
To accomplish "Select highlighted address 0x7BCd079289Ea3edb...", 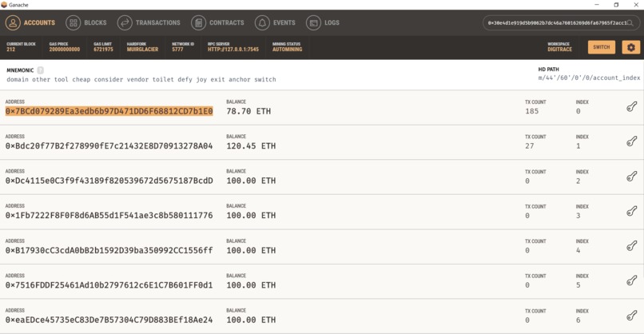I will 109,111.
